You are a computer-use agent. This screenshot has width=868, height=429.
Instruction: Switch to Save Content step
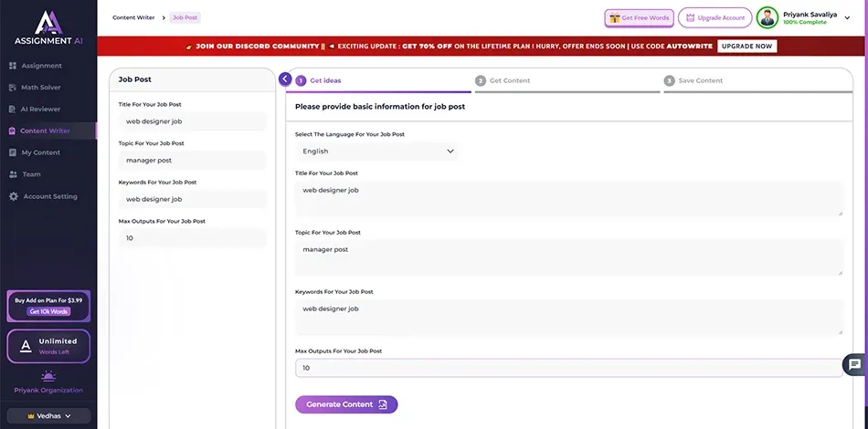[700, 80]
